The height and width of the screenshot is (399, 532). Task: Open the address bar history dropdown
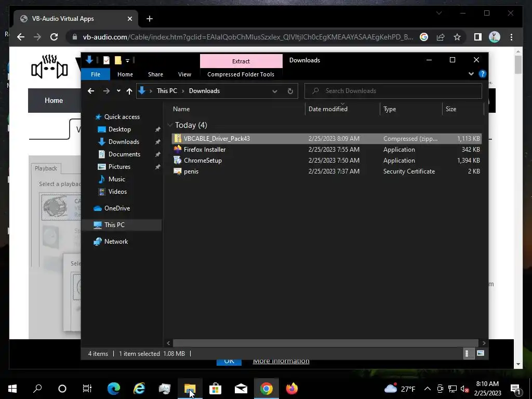(275, 91)
